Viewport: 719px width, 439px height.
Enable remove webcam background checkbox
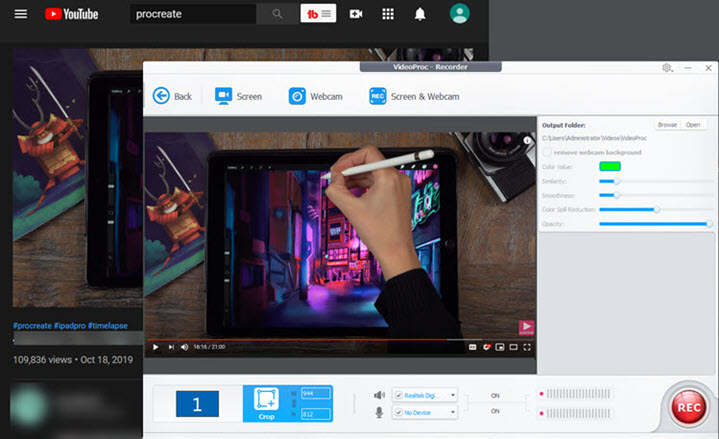(547, 152)
